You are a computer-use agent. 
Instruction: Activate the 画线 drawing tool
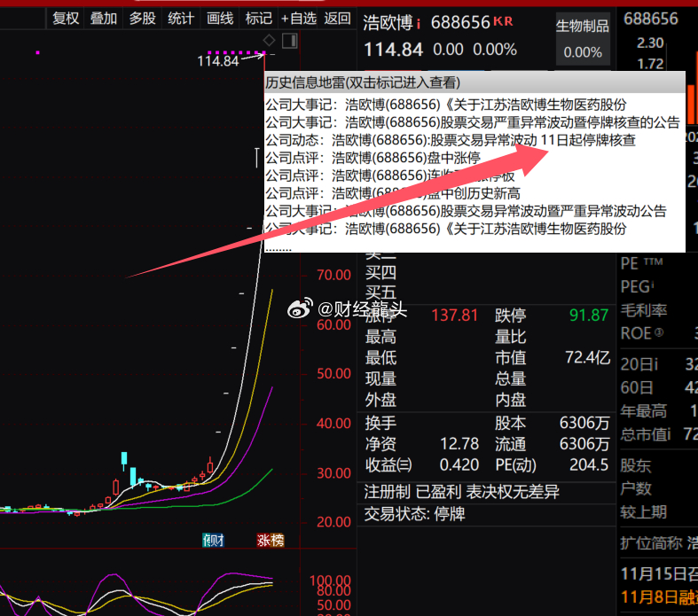coord(219,19)
